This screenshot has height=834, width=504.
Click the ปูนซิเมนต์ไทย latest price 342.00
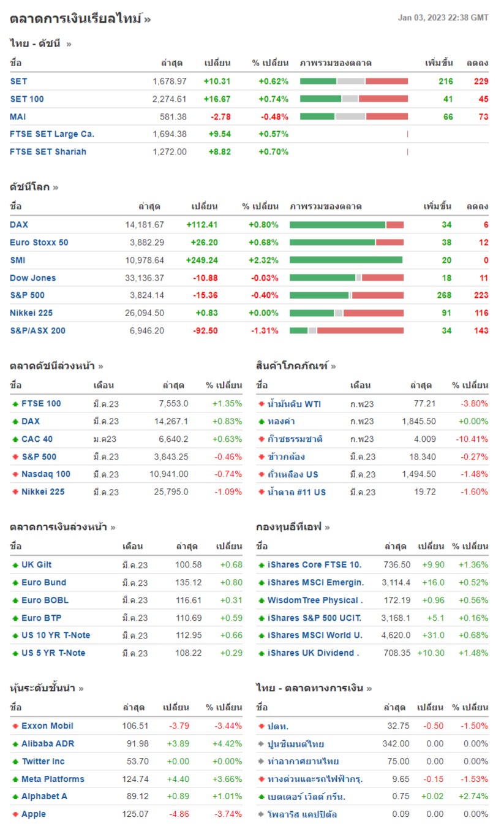[x=396, y=743]
